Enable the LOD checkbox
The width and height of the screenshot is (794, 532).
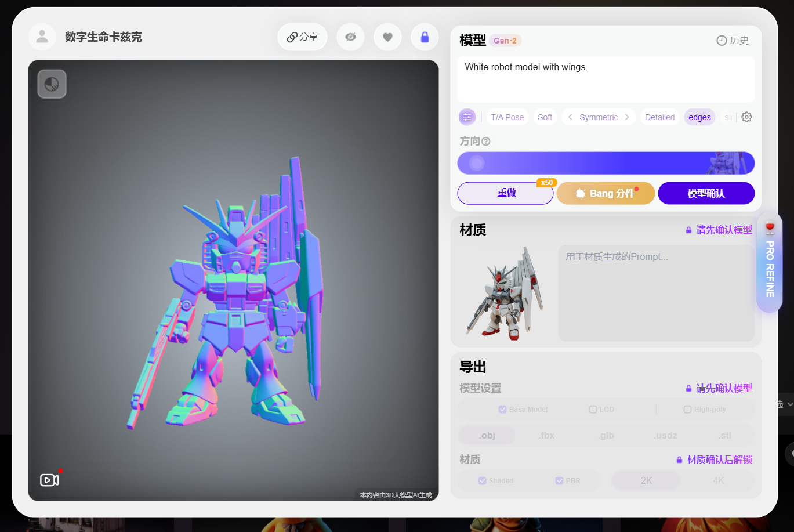click(x=593, y=409)
